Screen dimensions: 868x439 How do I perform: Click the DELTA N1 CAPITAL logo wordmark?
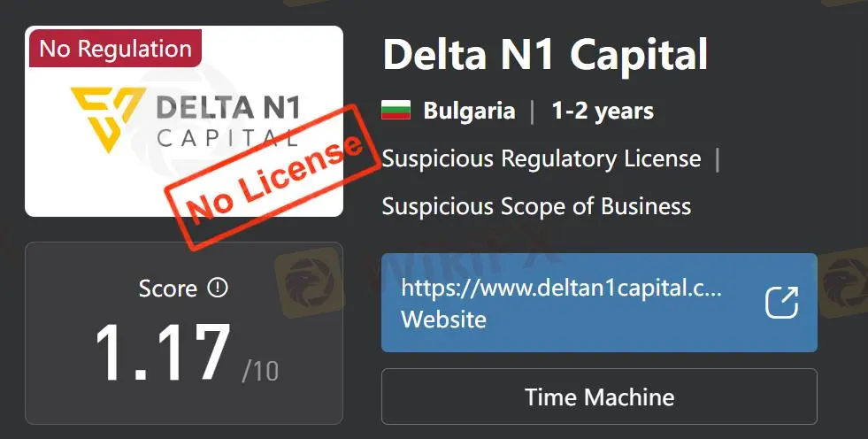click(228, 120)
